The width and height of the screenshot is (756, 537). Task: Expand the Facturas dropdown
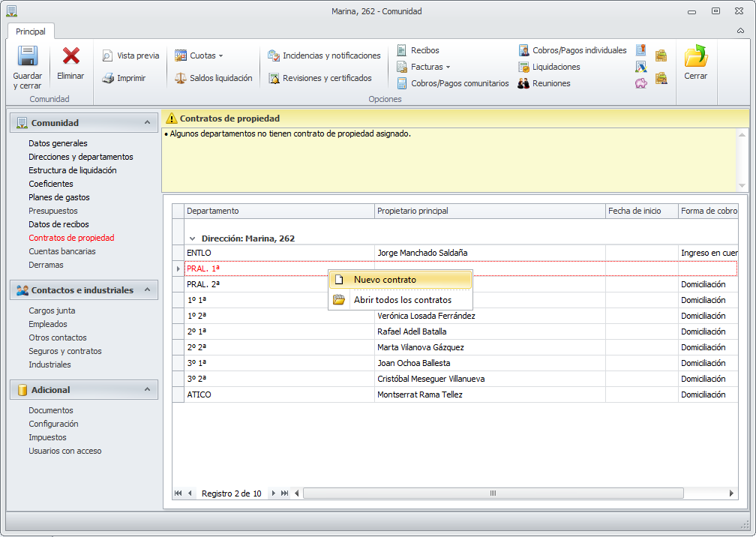(x=430, y=67)
